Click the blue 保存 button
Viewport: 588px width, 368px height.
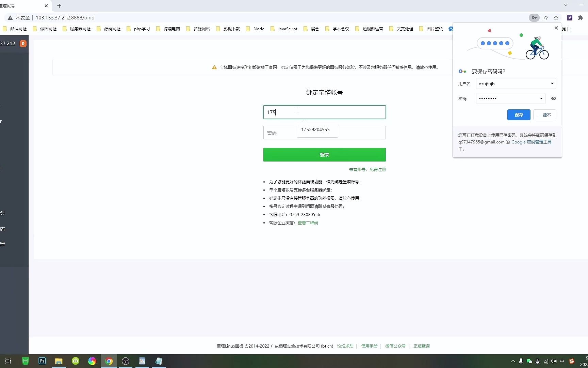tap(519, 115)
